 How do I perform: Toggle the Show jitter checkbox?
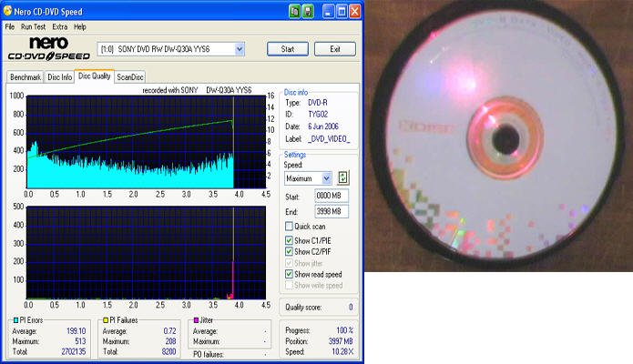point(289,263)
